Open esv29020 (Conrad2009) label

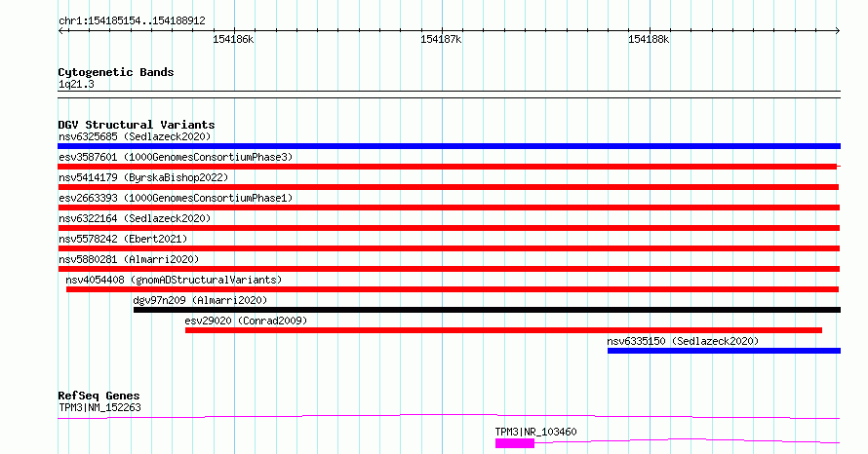(x=246, y=321)
